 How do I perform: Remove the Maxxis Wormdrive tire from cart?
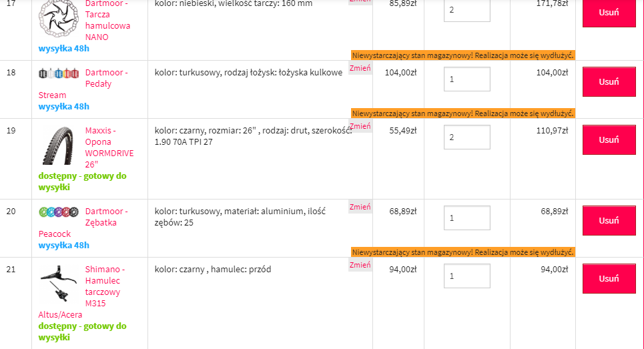pos(609,139)
